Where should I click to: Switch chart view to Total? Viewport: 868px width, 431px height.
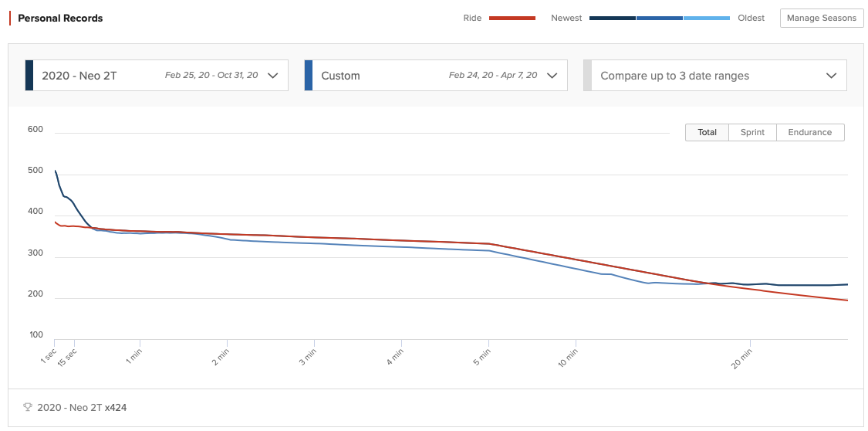pos(708,132)
